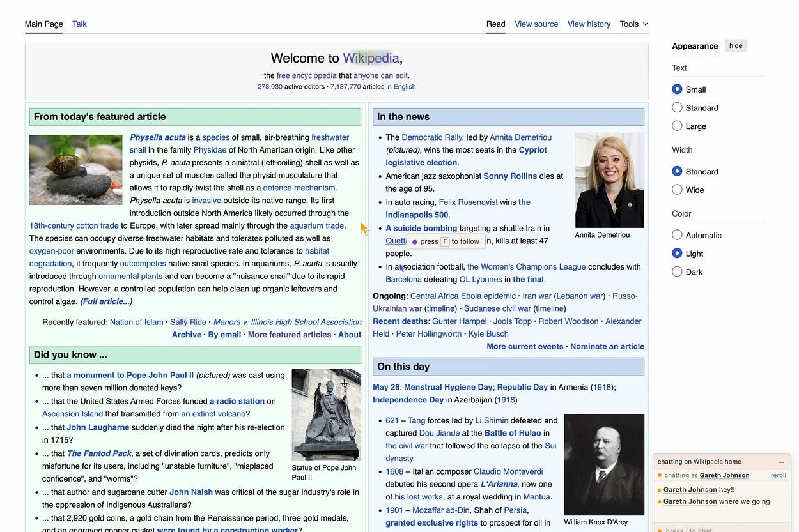Open the 'free encyclopedia' link
This screenshot has height=532, width=799.
(306, 75)
